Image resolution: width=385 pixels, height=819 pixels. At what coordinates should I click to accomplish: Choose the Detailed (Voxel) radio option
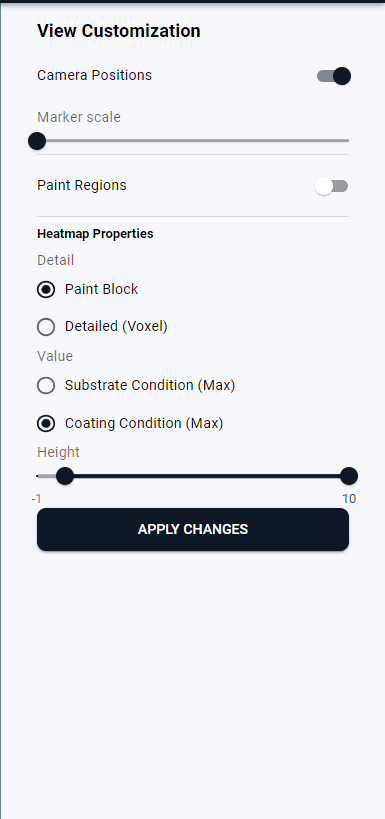point(46,327)
